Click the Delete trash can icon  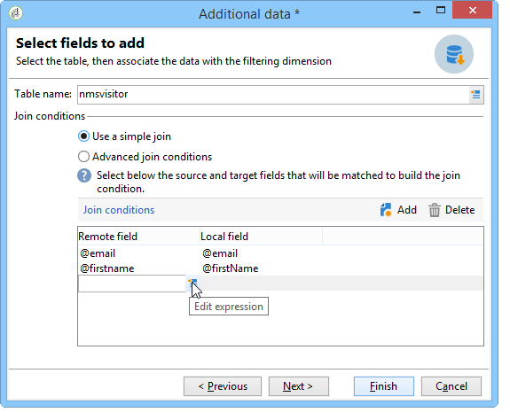[435, 210]
